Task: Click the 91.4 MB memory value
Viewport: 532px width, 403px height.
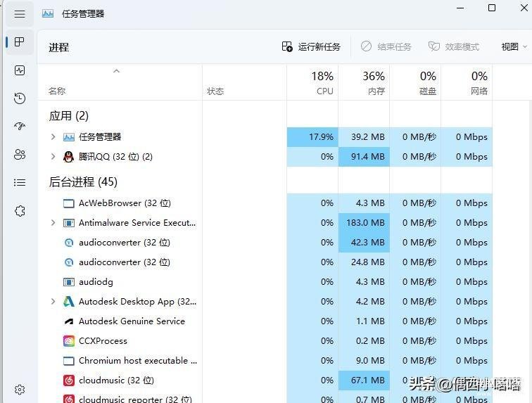Action: 368,157
